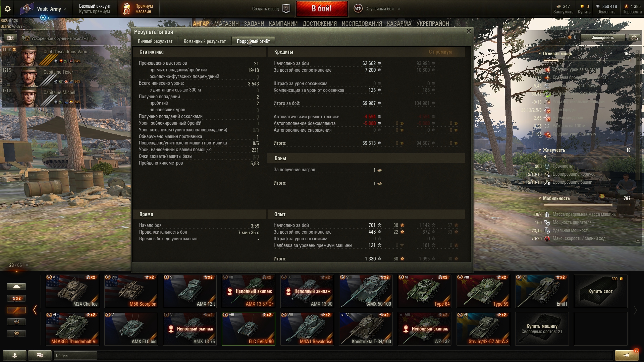Toggle the x2 bonus carousel filter
644x362 pixels.
(x=16, y=298)
